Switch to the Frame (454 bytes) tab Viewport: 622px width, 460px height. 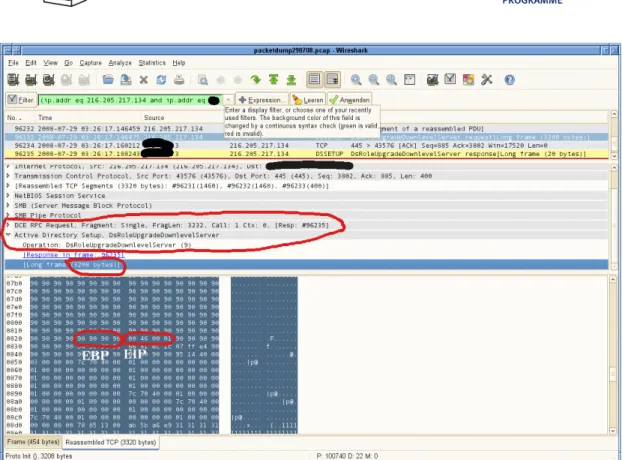click(33, 441)
